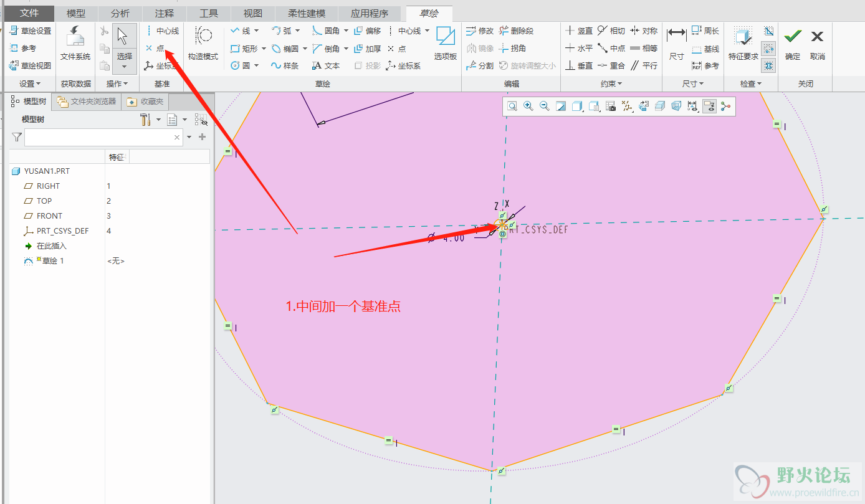This screenshot has width=865, height=504.
Task: Click refit view icon in graphics toolbar
Action: point(512,107)
